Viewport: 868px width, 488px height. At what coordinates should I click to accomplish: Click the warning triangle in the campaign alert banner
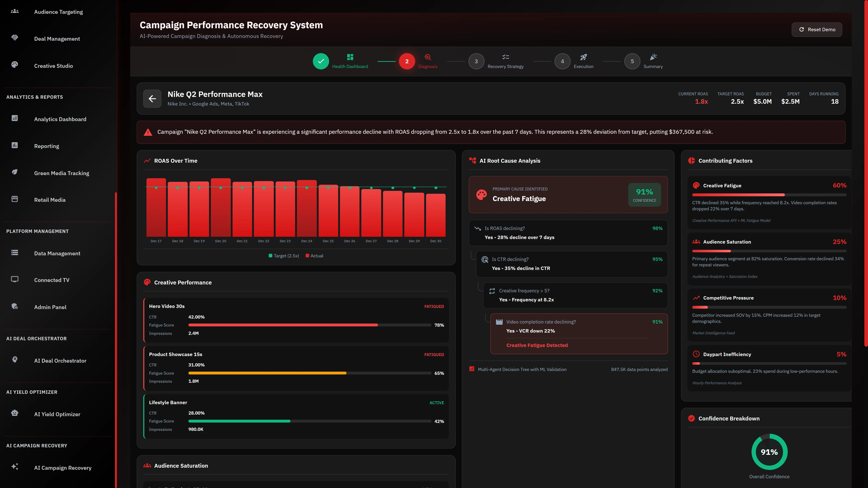[148, 132]
